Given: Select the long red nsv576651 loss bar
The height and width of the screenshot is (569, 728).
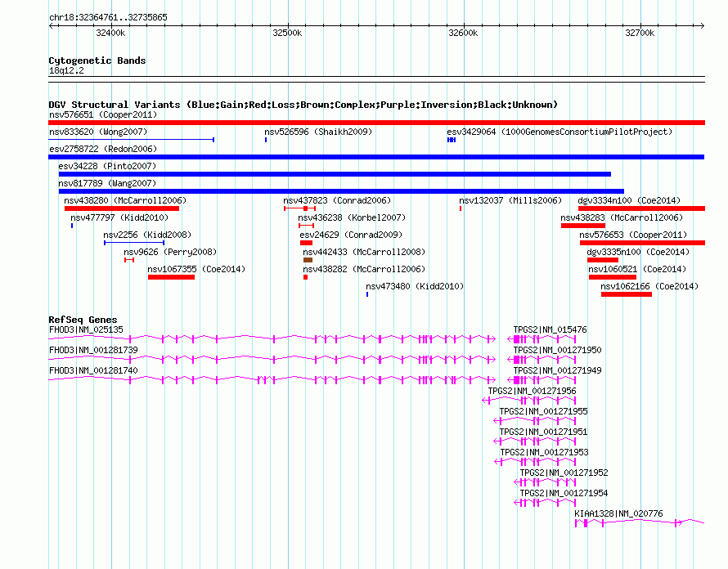Looking at the screenshot, I should 376,123.
